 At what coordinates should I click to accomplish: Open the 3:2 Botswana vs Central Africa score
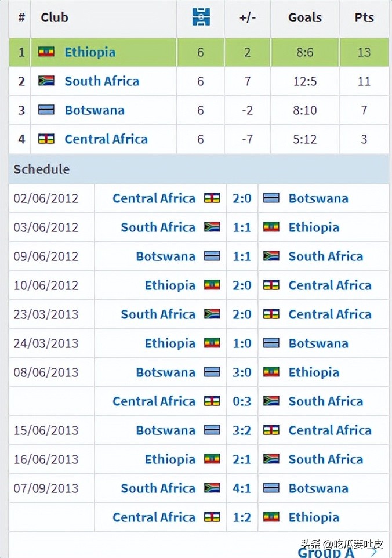[242, 430]
